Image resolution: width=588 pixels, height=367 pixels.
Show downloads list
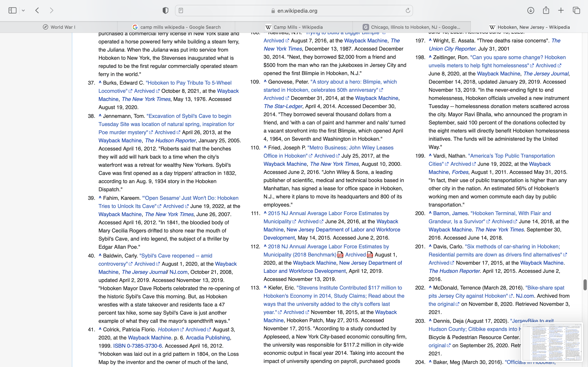(531, 10)
